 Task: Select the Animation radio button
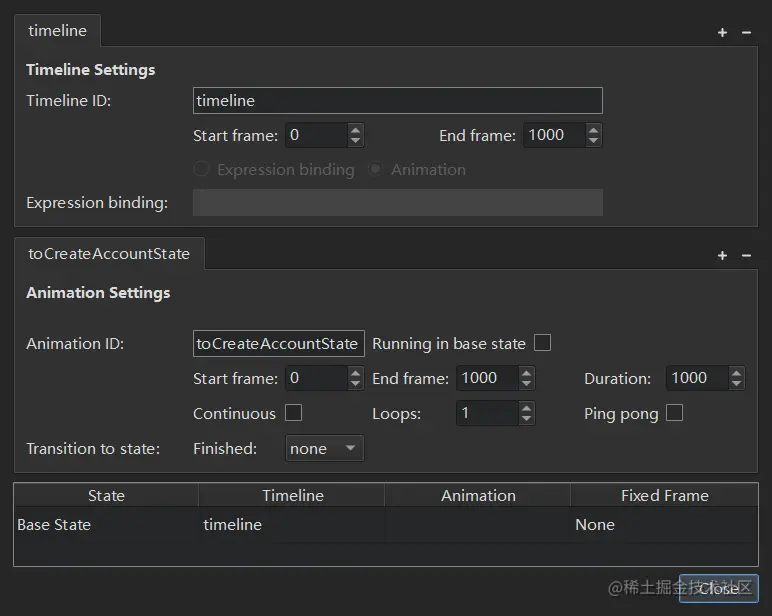[376, 170]
